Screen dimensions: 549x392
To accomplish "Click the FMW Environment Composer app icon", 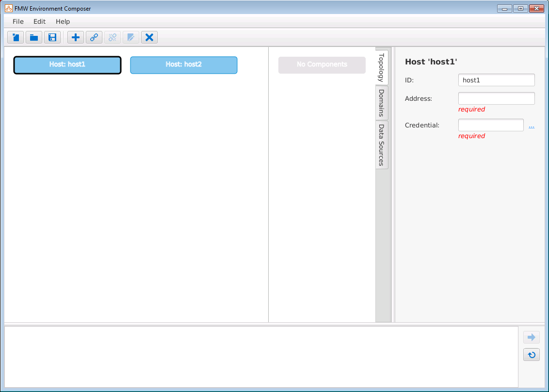I will 9,8.
